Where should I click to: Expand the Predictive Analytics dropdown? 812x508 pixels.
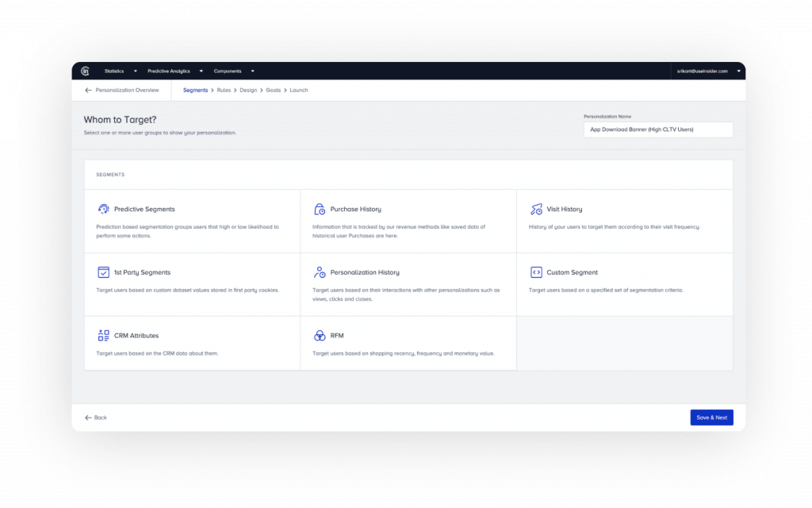tap(174, 71)
